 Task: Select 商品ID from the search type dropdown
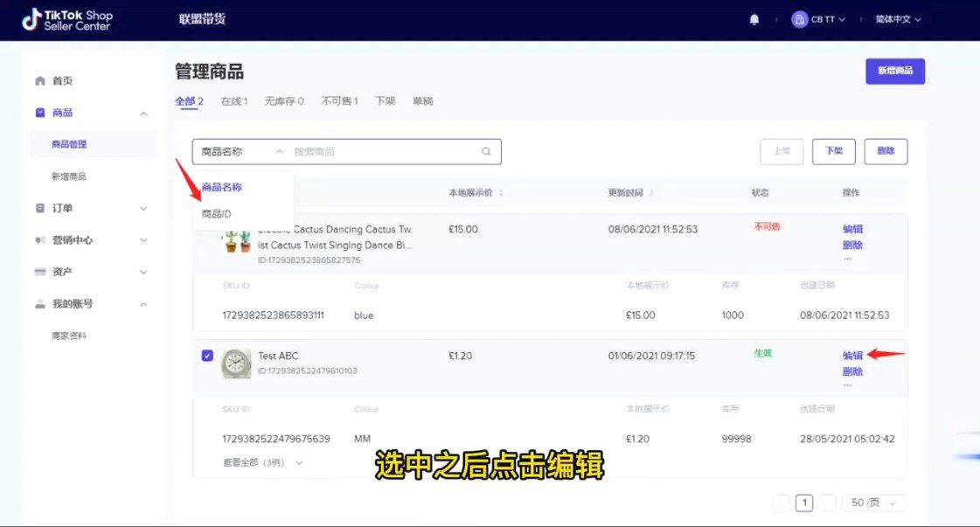pyautogui.click(x=216, y=214)
